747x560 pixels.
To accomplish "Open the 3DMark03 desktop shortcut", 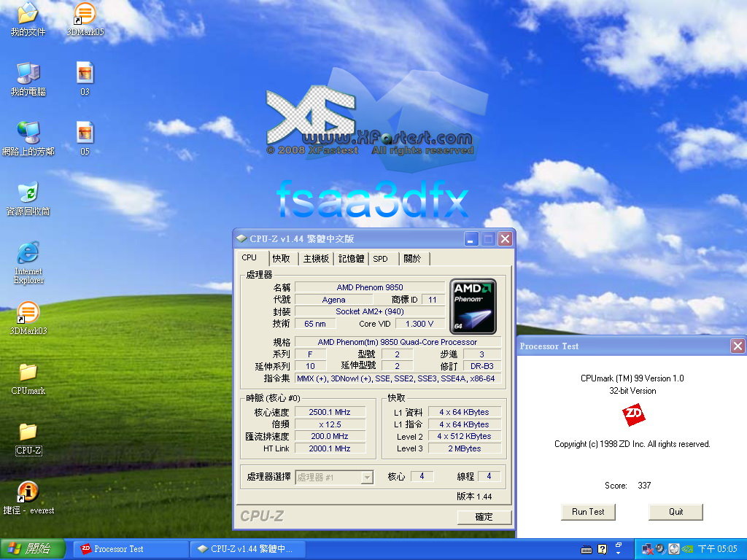I will (28, 314).
